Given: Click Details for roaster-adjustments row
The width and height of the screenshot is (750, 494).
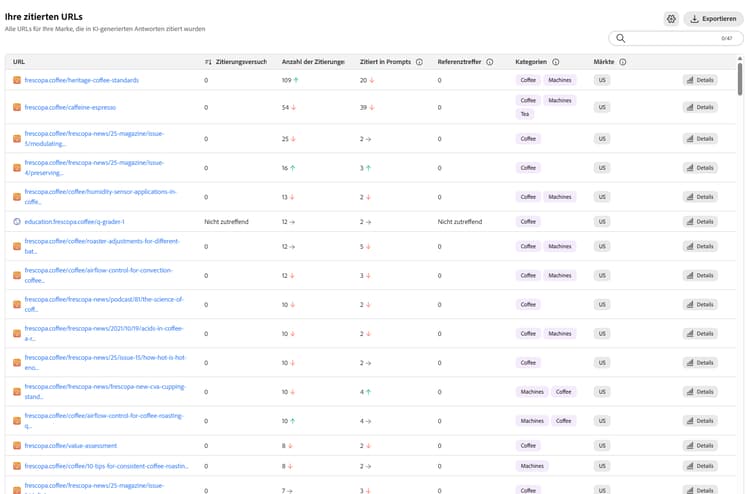Looking at the screenshot, I should click(x=700, y=246).
